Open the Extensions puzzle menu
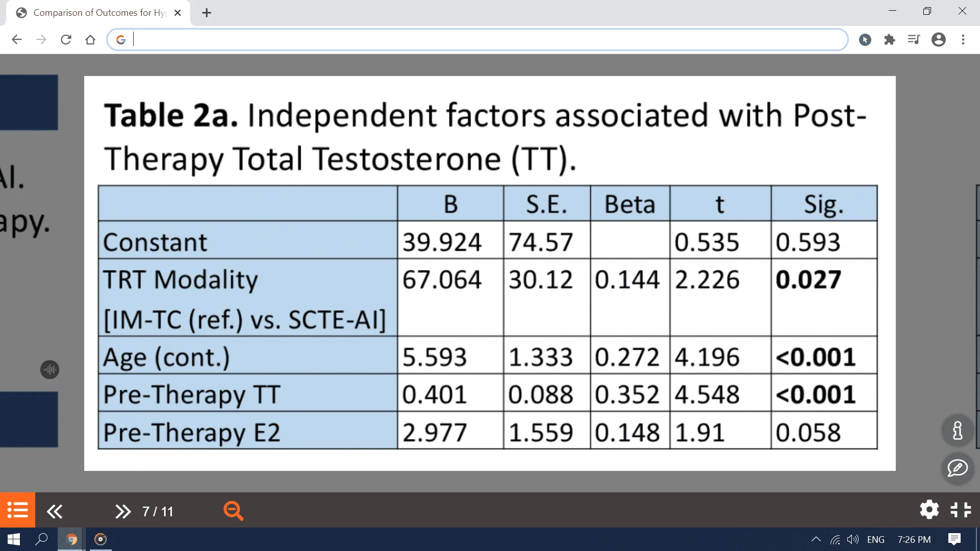The width and height of the screenshot is (980, 551). click(x=890, y=39)
